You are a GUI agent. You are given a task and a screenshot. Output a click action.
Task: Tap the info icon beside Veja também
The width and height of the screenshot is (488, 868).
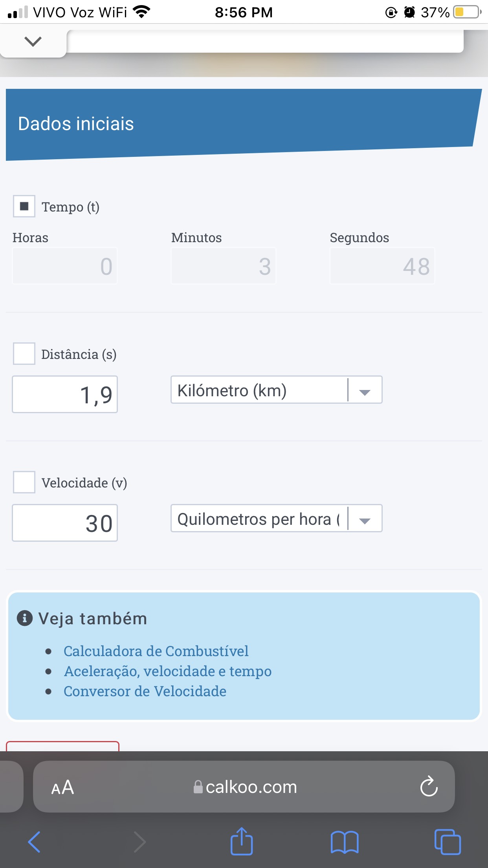click(24, 618)
